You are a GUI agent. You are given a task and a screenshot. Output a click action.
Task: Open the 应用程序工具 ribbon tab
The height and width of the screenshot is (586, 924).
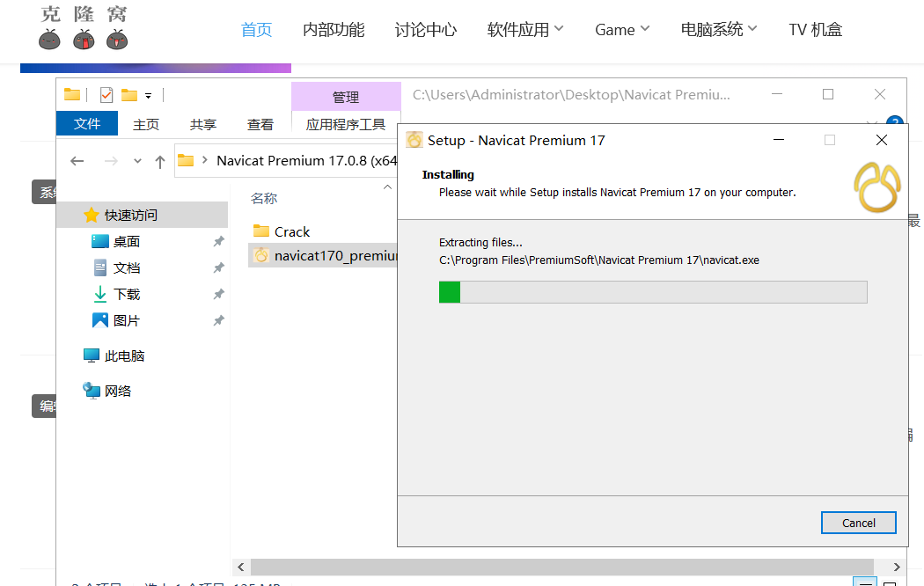(x=346, y=124)
